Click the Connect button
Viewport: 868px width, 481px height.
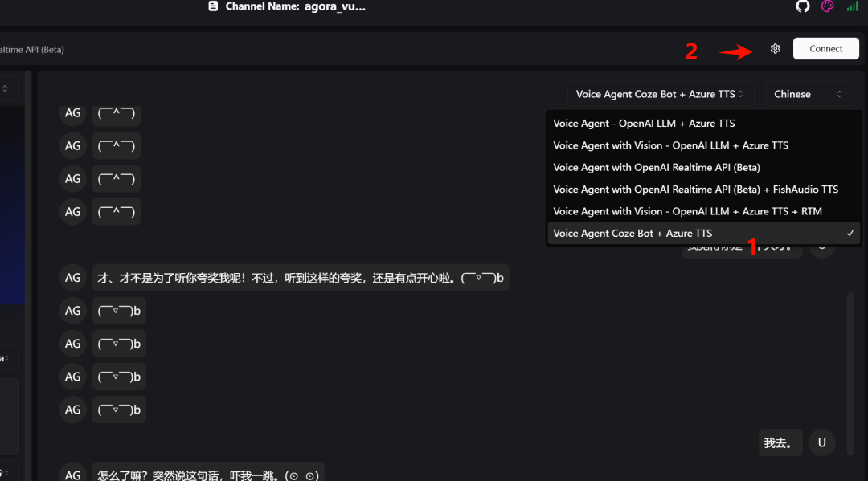pyautogui.click(x=826, y=49)
